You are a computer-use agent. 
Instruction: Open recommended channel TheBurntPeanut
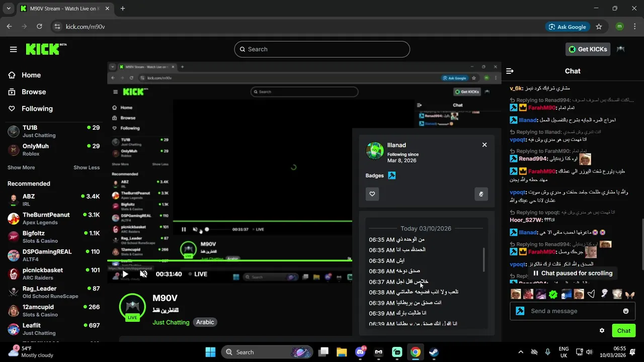click(x=53, y=218)
